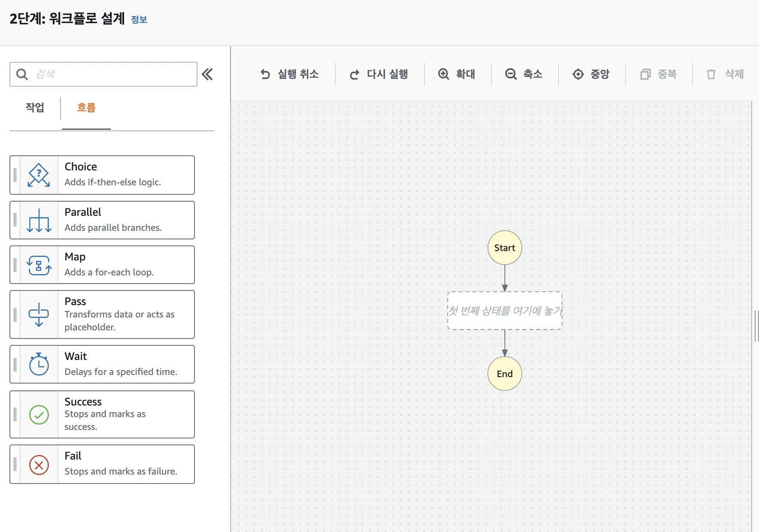The height and width of the screenshot is (532, 759).
Task: Click 'Adds a for-each loop.' description
Action: point(109,272)
